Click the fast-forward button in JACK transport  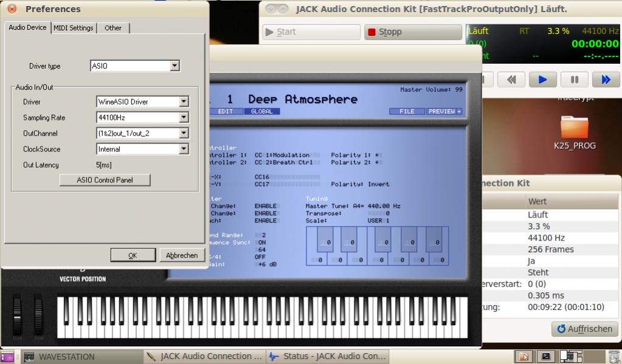606,80
